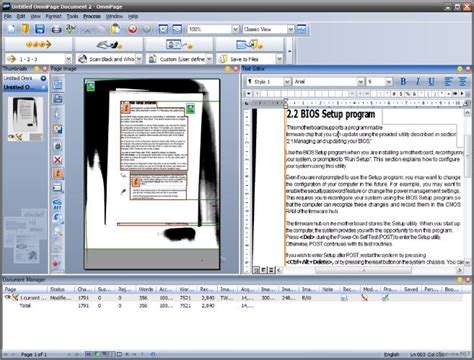Click the icon right of Classic View dropdown
Screen dimensions: 474x360
[x=301, y=29]
